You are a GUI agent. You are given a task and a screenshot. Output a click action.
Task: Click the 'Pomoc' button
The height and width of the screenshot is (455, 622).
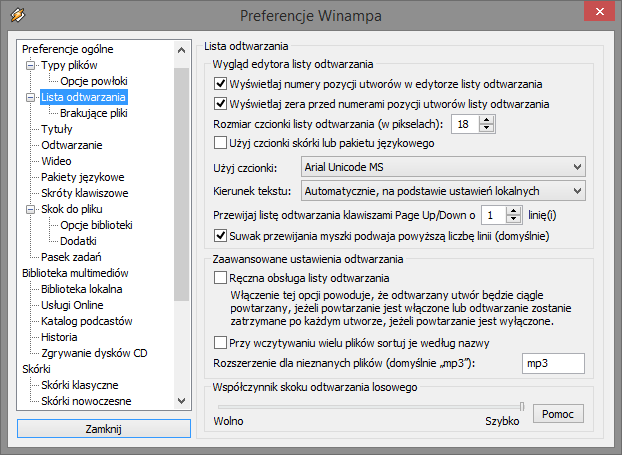point(558,414)
